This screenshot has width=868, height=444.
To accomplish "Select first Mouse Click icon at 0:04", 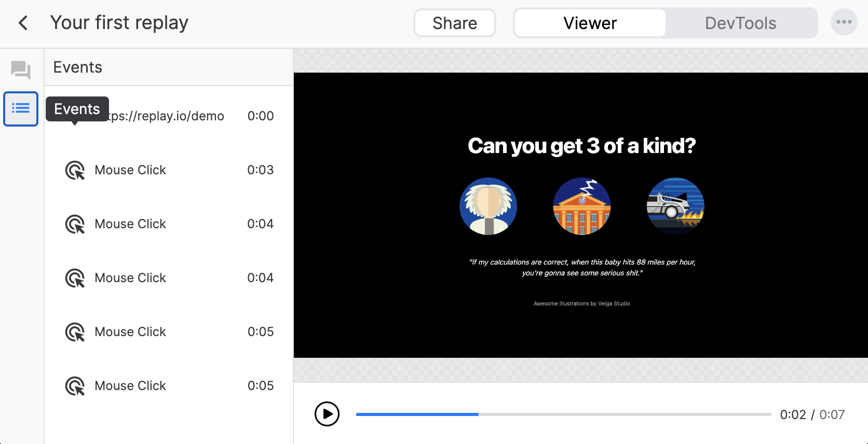I will pyautogui.click(x=75, y=224).
